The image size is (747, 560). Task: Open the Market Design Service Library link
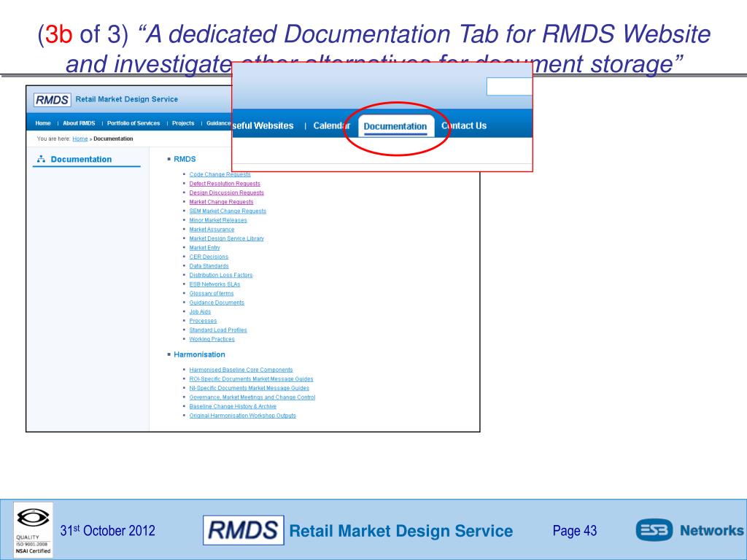[x=226, y=238]
